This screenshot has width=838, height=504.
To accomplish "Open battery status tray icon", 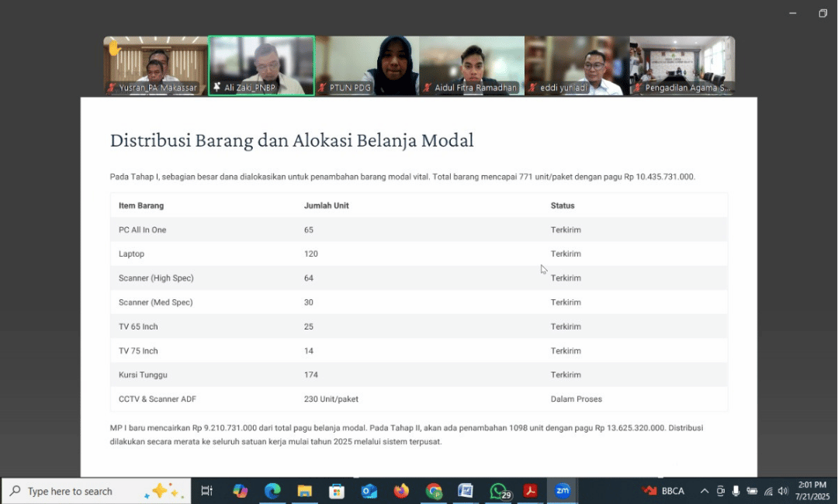I will point(752,491).
